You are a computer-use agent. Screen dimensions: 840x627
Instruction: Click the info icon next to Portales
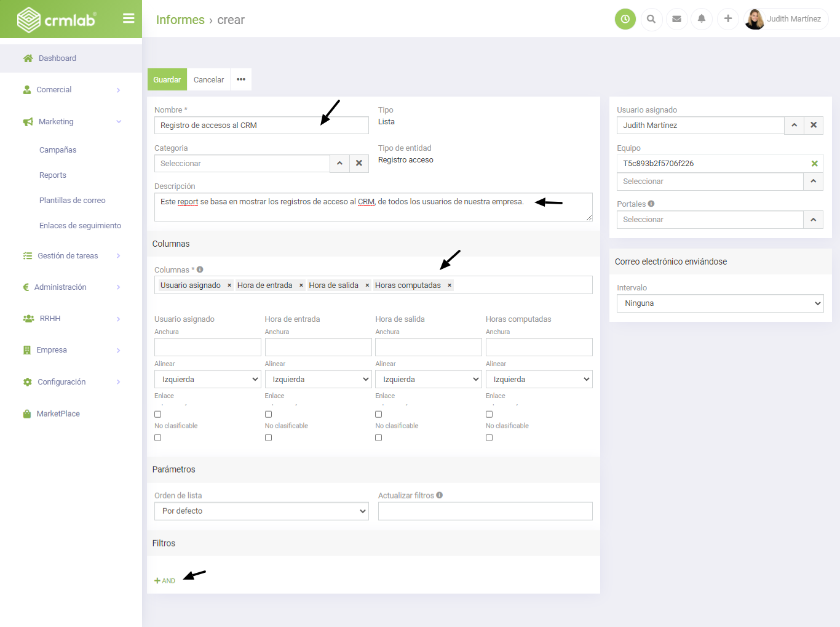click(651, 204)
